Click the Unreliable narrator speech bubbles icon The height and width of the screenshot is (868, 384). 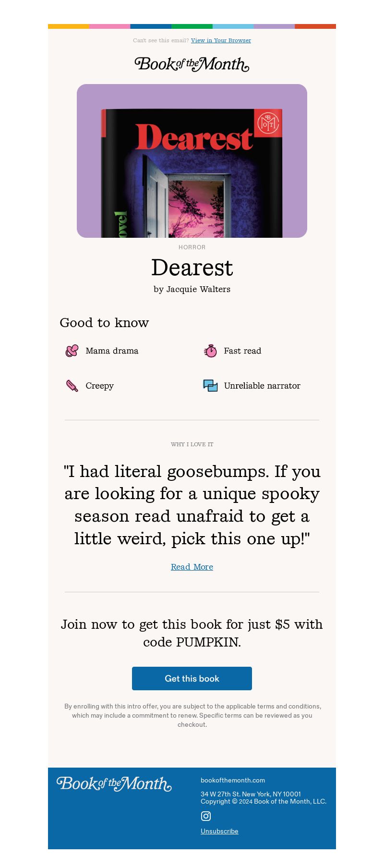click(x=210, y=386)
